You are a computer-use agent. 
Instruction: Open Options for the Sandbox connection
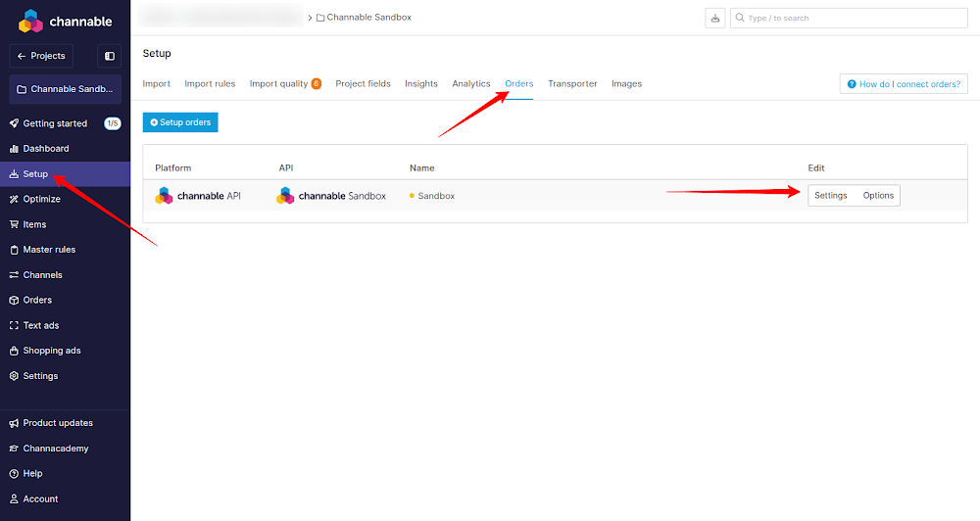pos(878,196)
